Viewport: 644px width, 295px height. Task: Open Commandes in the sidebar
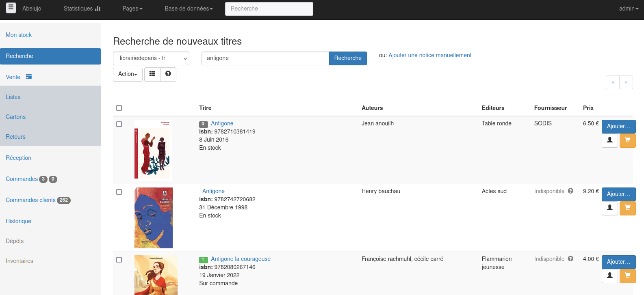click(22, 179)
